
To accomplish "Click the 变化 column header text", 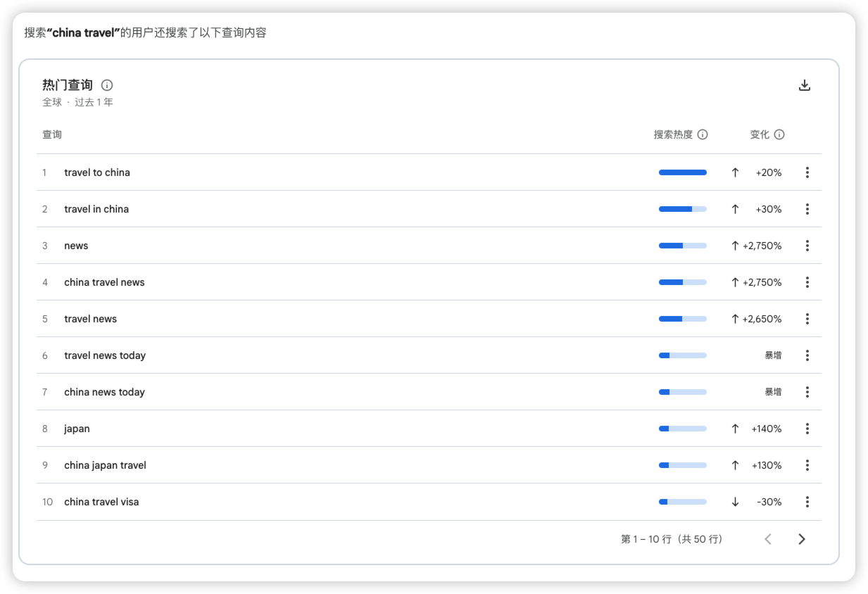I will pos(760,134).
